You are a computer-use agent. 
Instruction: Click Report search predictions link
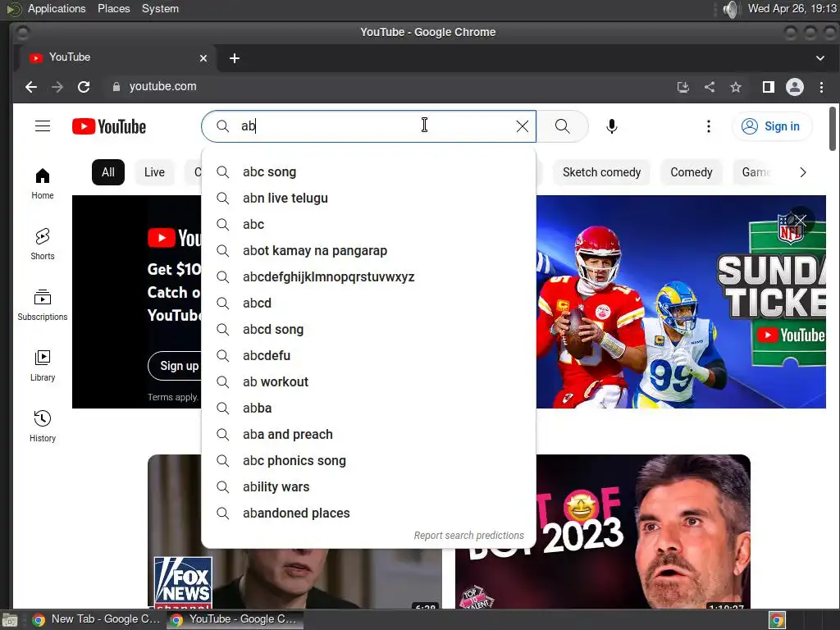coord(468,535)
